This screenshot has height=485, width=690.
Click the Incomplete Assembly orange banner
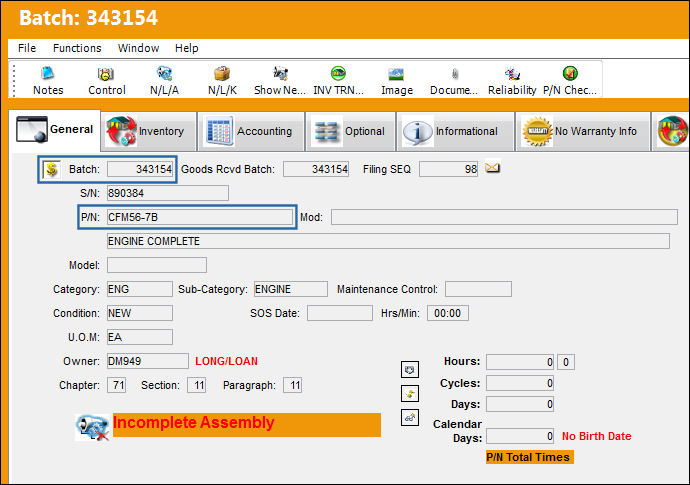(247, 425)
